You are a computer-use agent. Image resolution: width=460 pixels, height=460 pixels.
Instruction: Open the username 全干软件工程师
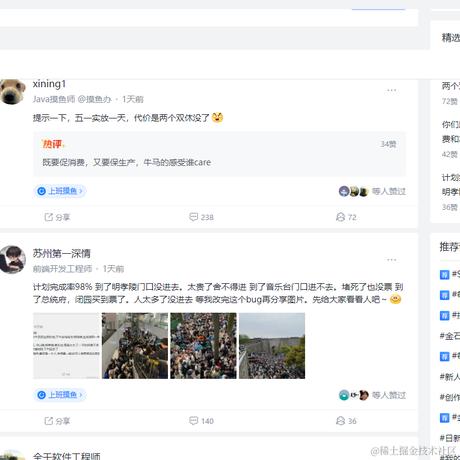tap(67, 456)
